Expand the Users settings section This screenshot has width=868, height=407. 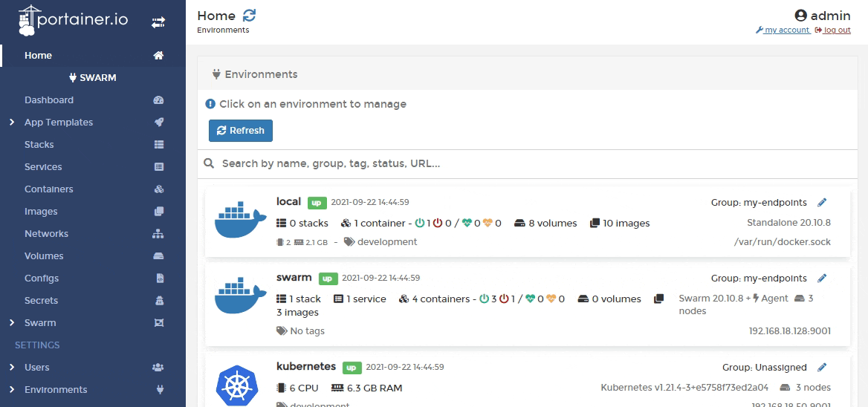click(x=12, y=368)
